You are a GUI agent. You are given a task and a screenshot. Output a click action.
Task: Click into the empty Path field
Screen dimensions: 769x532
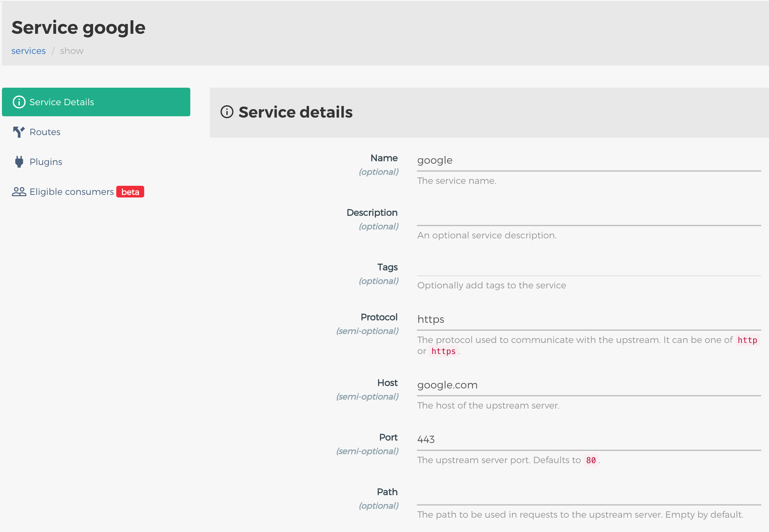point(589,494)
